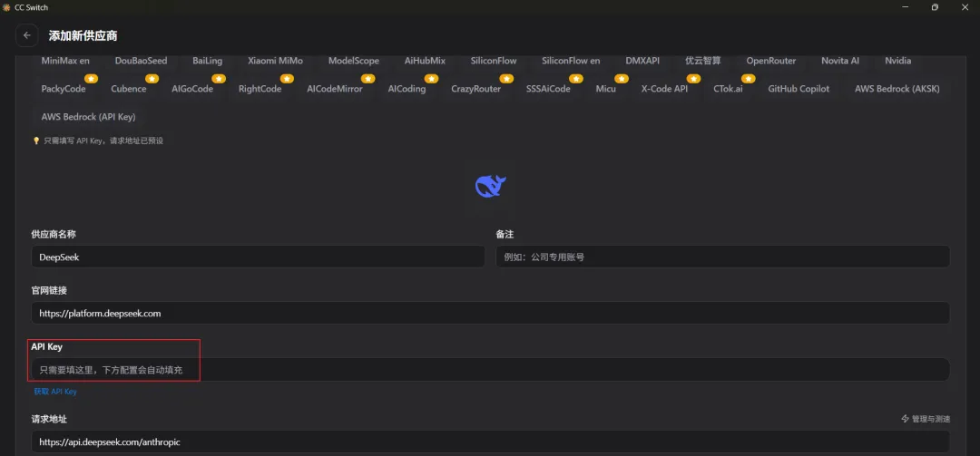Focus the 官网链接 URL field
This screenshot has width=980, height=456.
click(x=491, y=314)
